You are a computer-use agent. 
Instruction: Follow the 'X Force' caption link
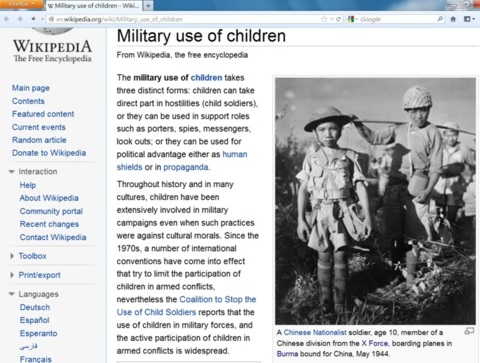coord(375,343)
